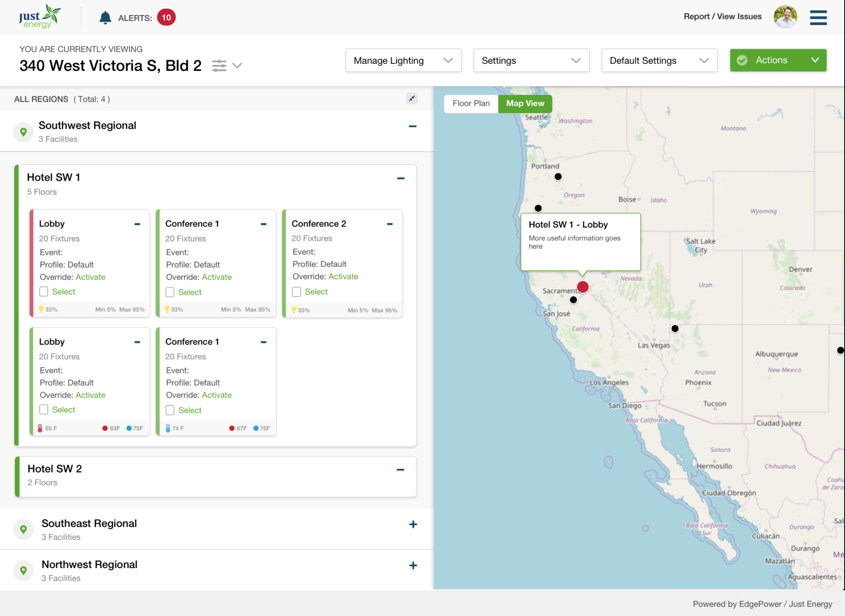Open the Manage Lighting dropdown
845x616 pixels.
(x=403, y=61)
